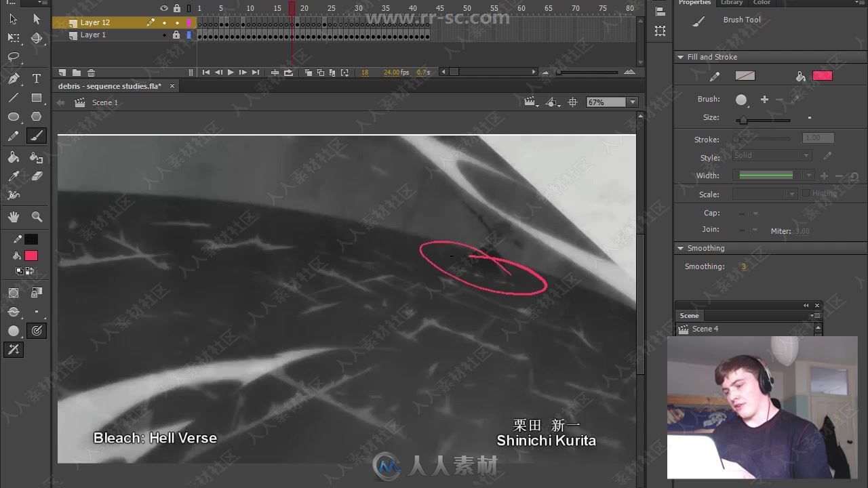
Task: Select the Free Transform tool
Action: [14, 38]
